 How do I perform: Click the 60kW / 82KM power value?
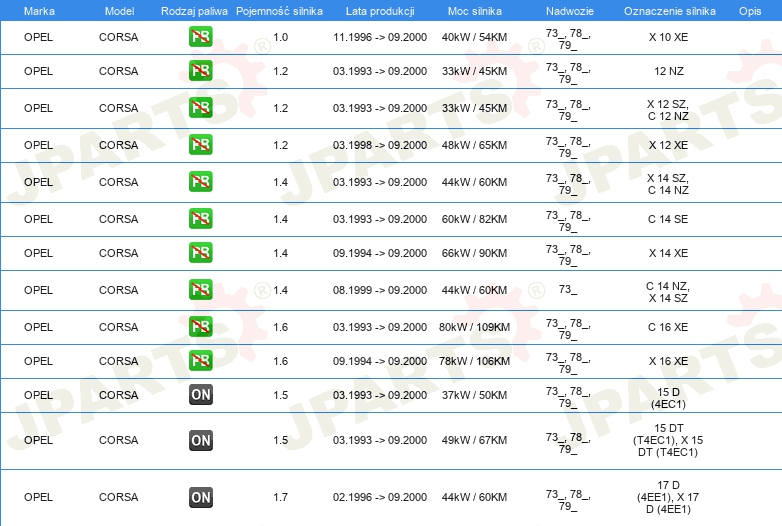pos(474,219)
